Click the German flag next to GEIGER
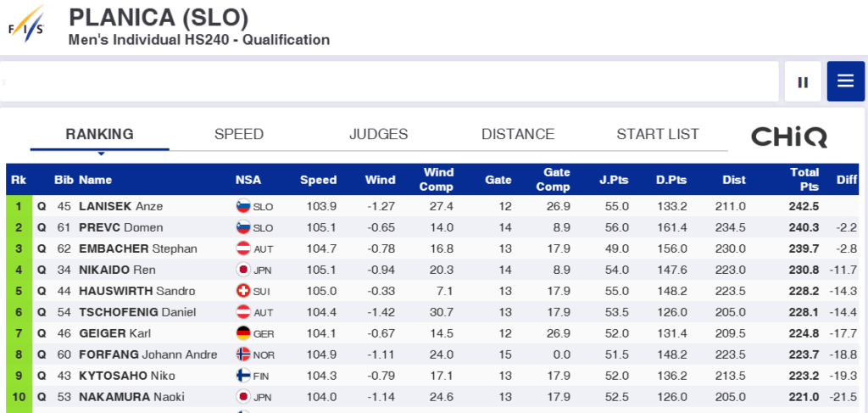Screen dimensions: 868x413 pyautogui.click(x=243, y=333)
